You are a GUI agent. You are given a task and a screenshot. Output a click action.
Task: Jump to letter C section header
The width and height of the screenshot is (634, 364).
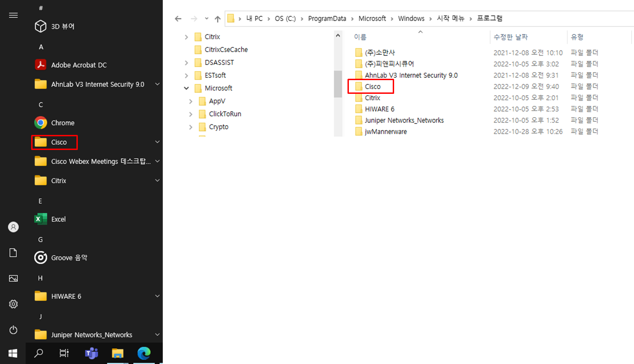41,105
